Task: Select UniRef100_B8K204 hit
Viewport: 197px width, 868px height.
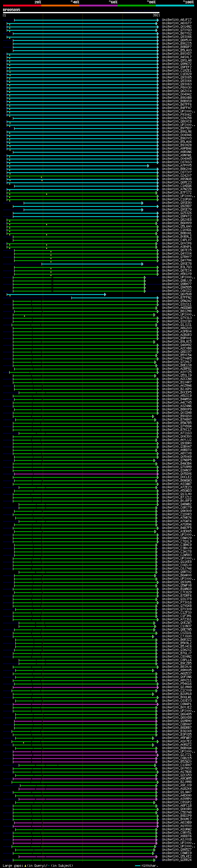Action: (177, 169)
